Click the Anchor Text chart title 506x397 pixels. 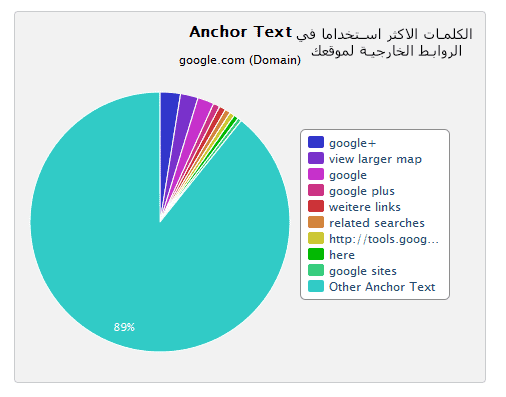pyautogui.click(x=241, y=32)
